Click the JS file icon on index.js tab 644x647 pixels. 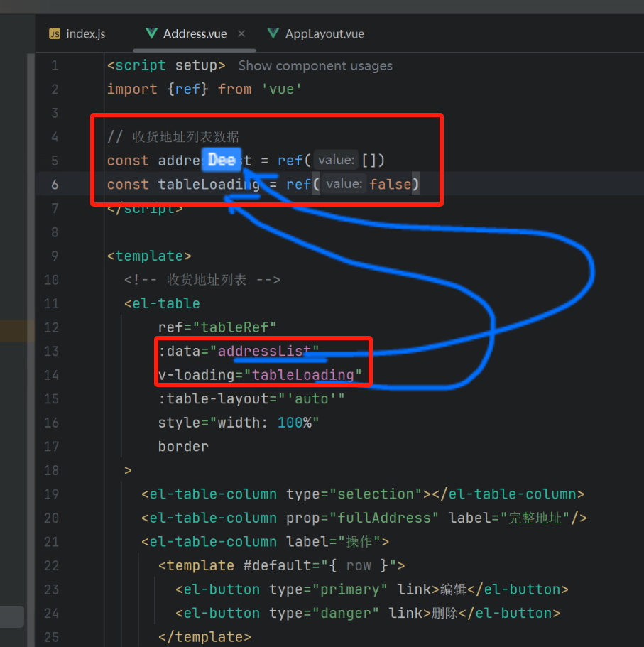coord(55,33)
